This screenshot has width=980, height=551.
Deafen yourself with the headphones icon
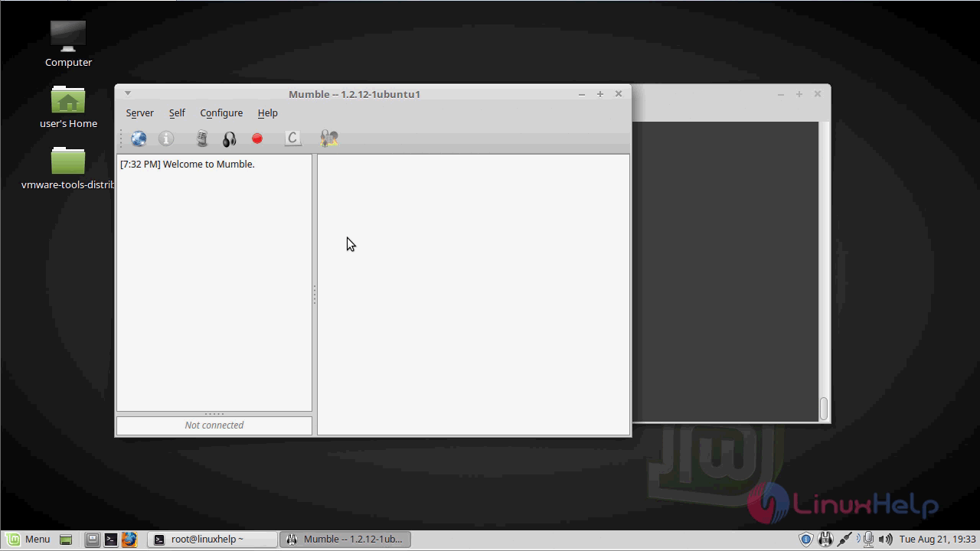tap(230, 139)
